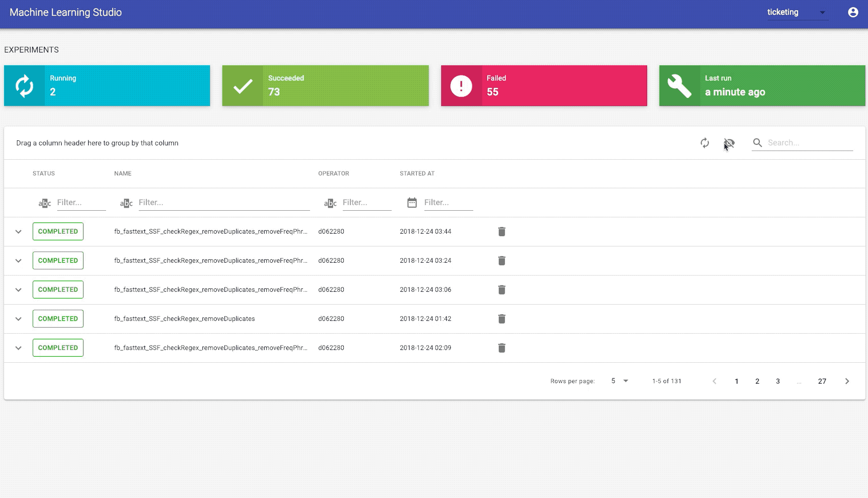Sort by the Started At column header
Image resolution: width=868 pixels, height=498 pixels.
click(417, 173)
